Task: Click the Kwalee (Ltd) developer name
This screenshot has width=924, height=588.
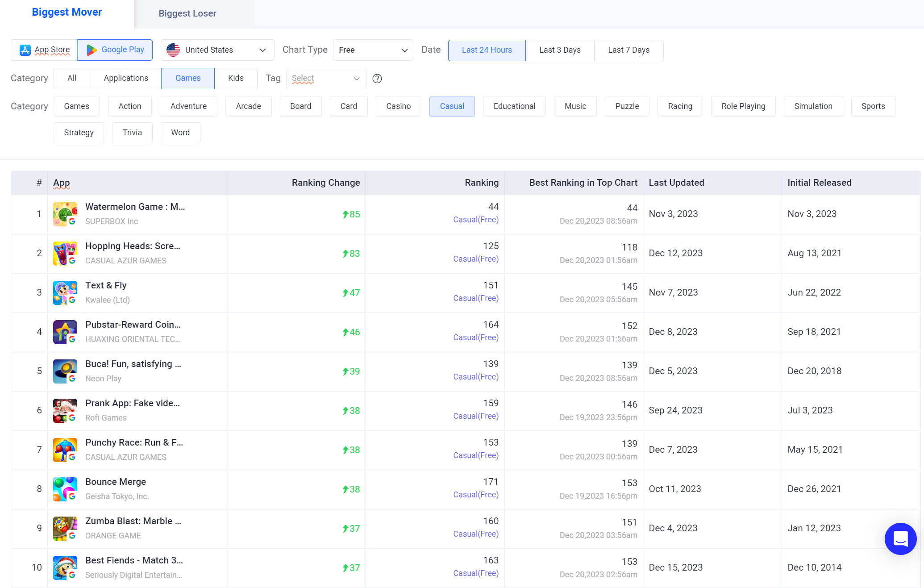Action: point(108,300)
